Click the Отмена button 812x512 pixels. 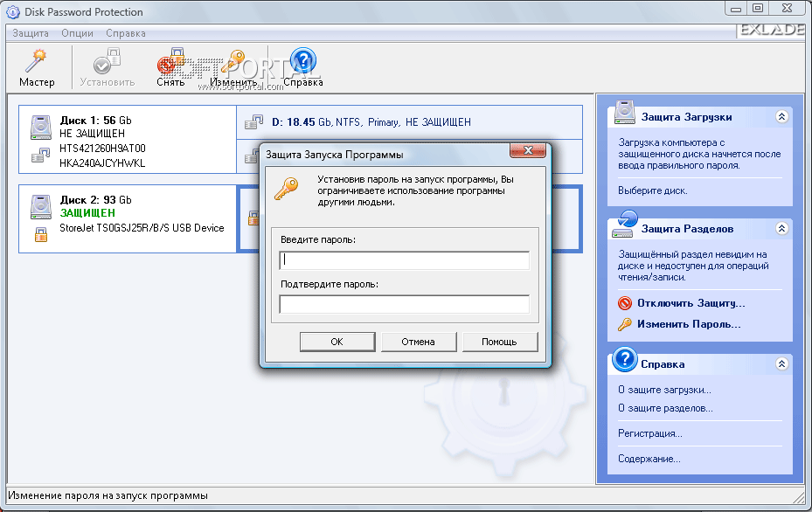[419, 342]
